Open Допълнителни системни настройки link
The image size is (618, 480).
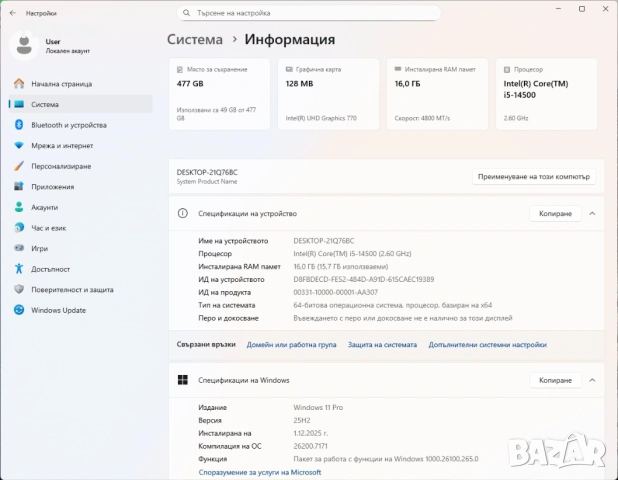pyautogui.click(x=487, y=344)
